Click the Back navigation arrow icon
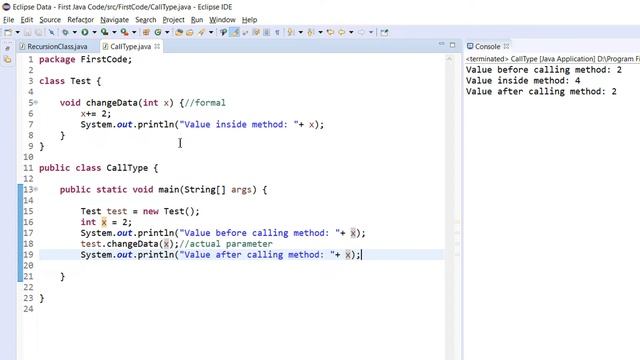640x360 pixels. click(342, 32)
